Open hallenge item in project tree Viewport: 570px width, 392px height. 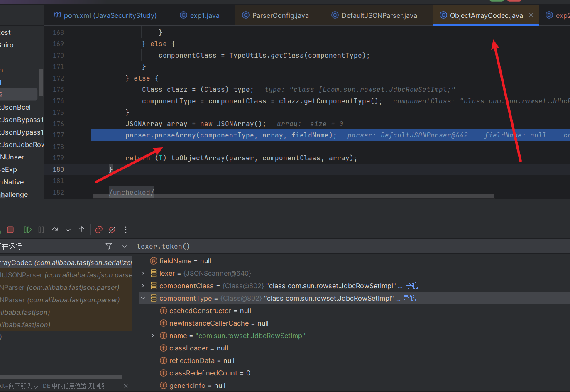pyautogui.click(x=14, y=194)
